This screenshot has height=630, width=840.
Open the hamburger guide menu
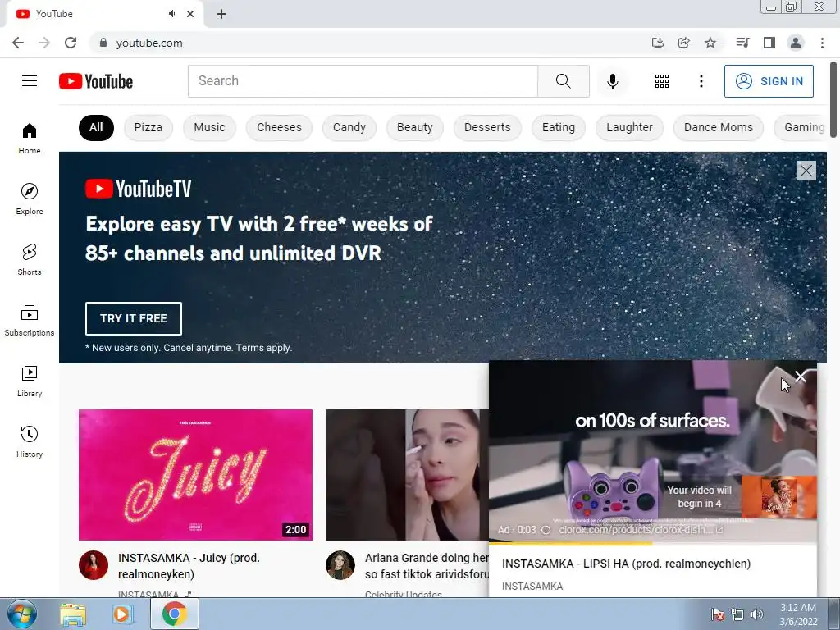point(30,81)
